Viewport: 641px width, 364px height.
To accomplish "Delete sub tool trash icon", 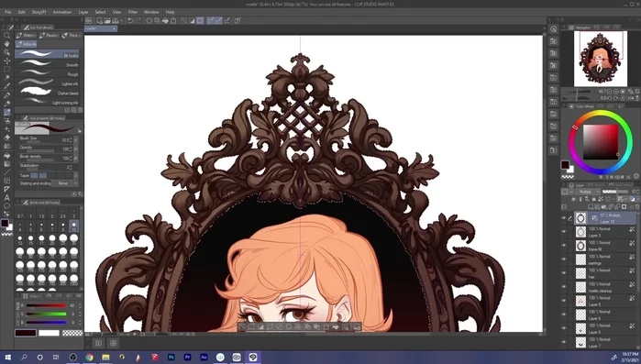I will (x=80, y=110).
